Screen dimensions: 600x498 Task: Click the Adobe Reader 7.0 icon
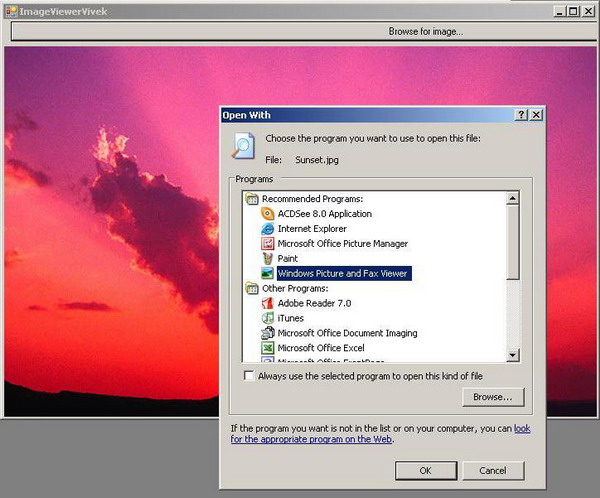pos(267,303)
